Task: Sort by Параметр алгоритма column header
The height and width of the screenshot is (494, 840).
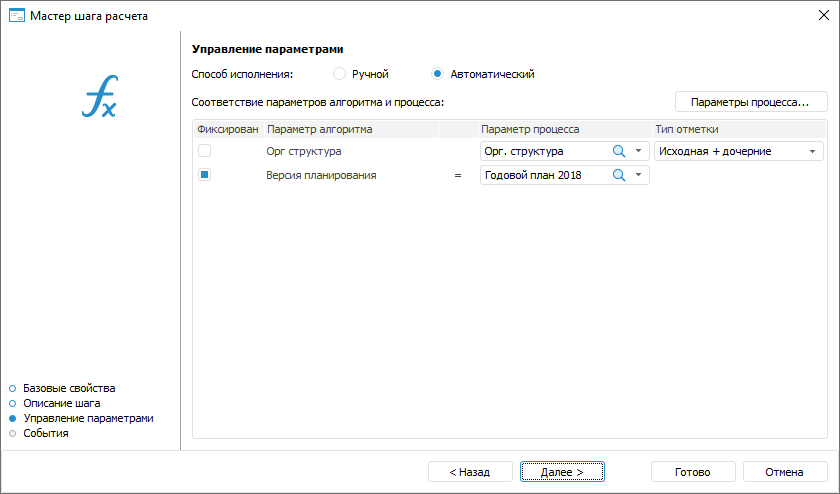Action: click(320, 129)
